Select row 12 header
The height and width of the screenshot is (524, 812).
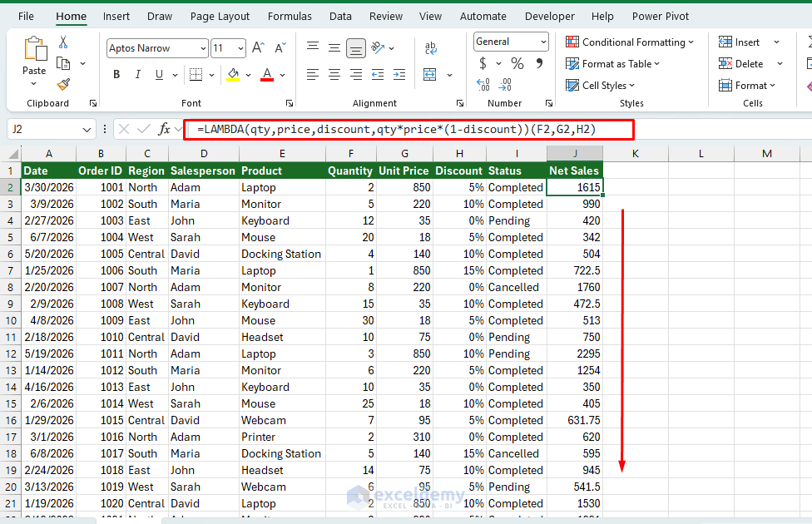click(x=11, y=354)
